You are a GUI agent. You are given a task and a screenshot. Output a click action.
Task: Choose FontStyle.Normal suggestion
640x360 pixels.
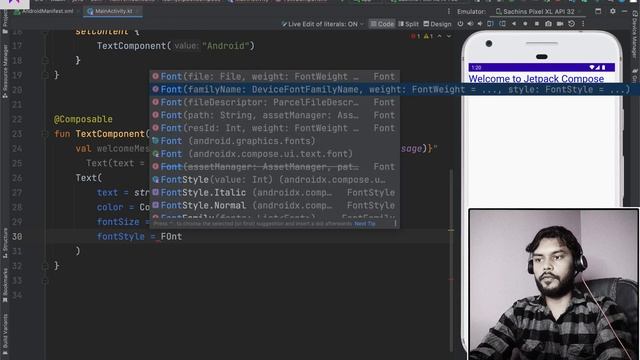tap(274, 205)
